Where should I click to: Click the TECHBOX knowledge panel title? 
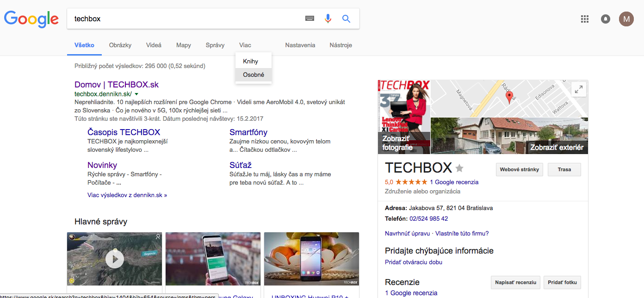[418, 168]
